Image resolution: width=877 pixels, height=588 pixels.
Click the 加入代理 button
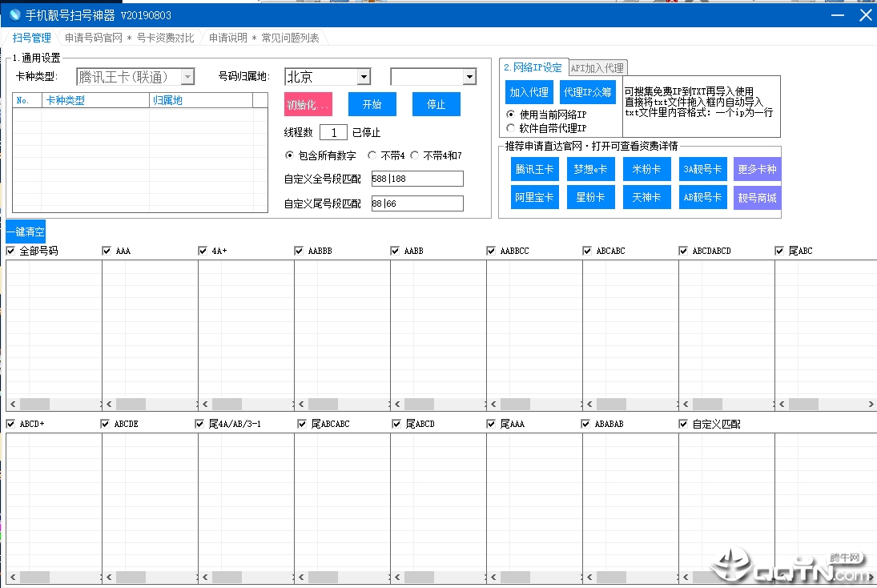(x=529, y=92)
